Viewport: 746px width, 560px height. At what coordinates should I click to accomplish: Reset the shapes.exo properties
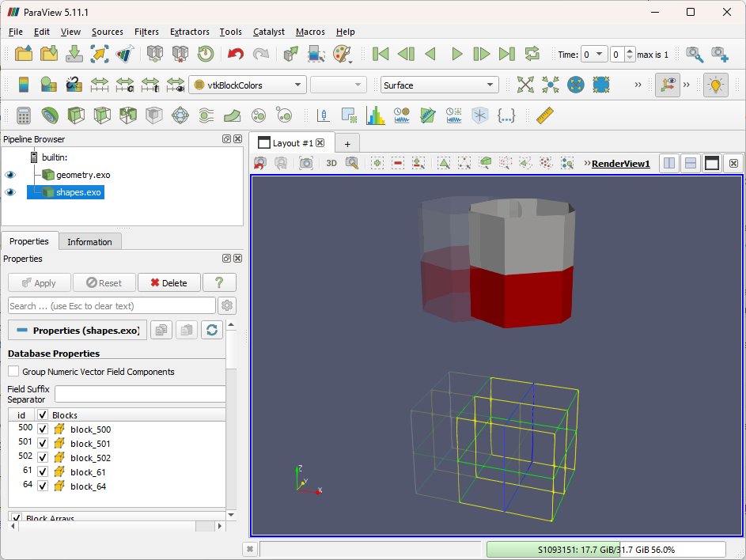point(103,282)
